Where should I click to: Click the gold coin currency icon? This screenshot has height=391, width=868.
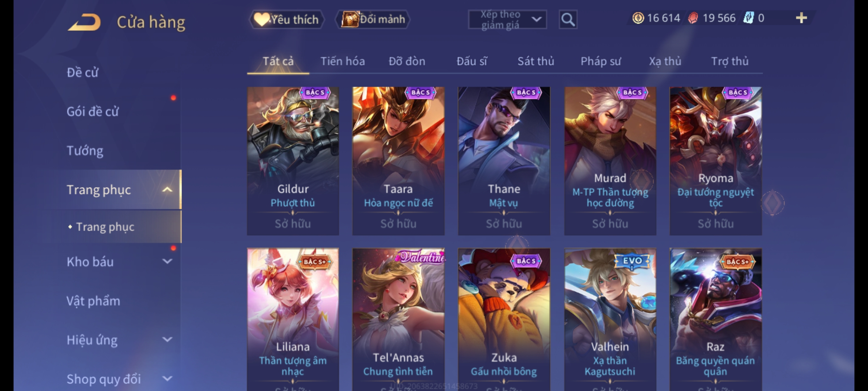638,18
